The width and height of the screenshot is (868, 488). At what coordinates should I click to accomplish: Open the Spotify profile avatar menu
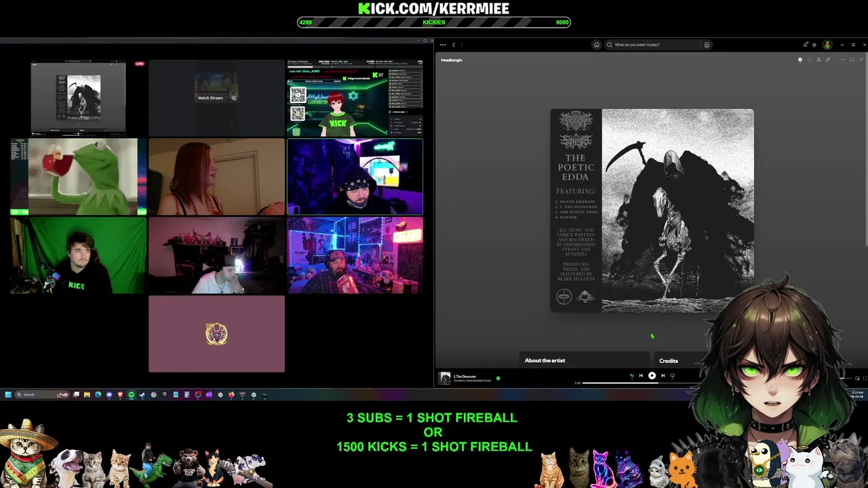pos(827,45)
